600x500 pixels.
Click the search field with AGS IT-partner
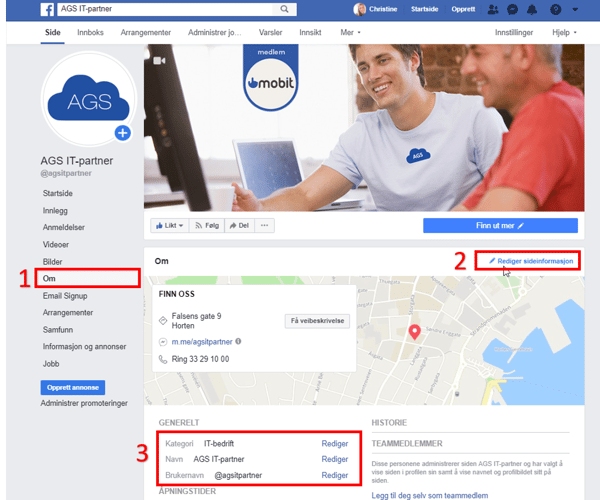(x=165, y=9)
